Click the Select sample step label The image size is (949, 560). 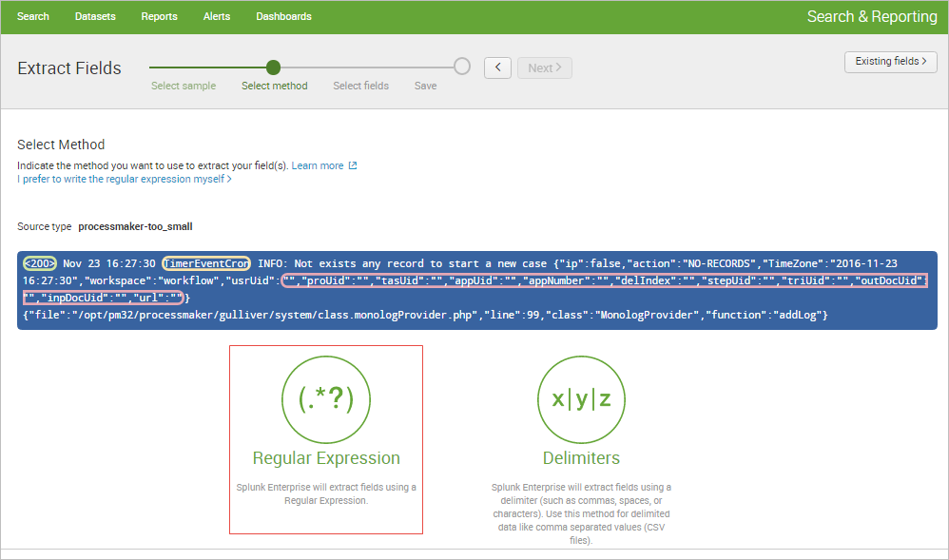[x=184, y=86]
